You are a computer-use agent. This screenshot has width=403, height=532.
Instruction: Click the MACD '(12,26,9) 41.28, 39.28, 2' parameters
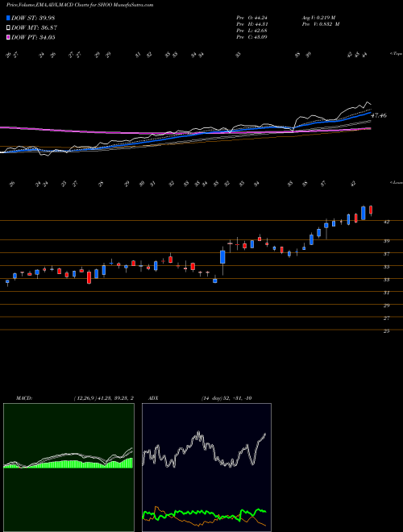click(103, 398)
